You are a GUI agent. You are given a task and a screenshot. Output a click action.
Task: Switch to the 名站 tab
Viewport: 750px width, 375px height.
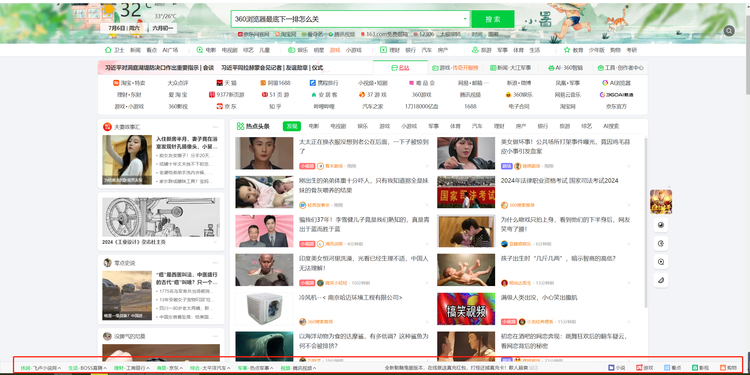pyautogui.click(x=400, y=68)
